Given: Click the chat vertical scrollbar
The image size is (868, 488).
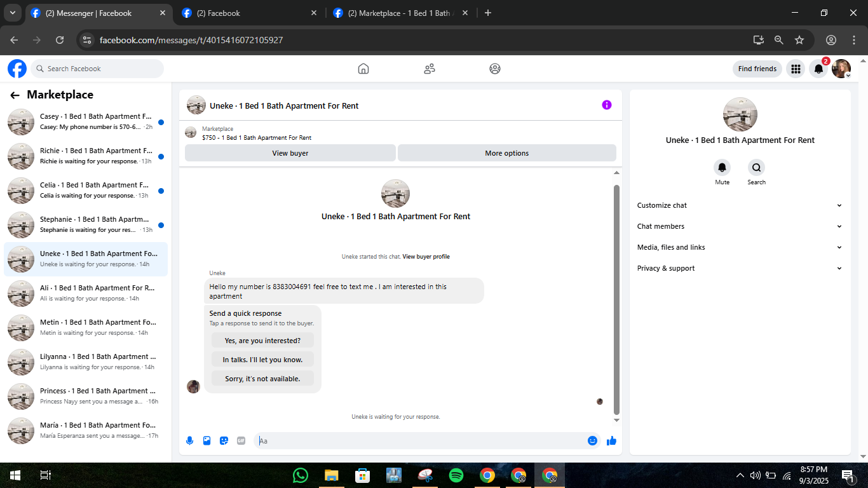Looking at the screenshot, I should [616, 299].
